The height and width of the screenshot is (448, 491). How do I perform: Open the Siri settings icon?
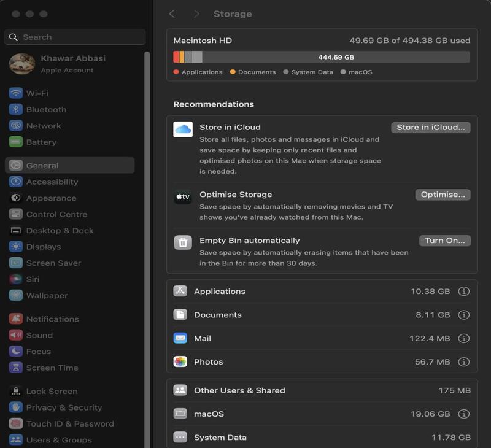pyautogui.click(x=16, y=279)
